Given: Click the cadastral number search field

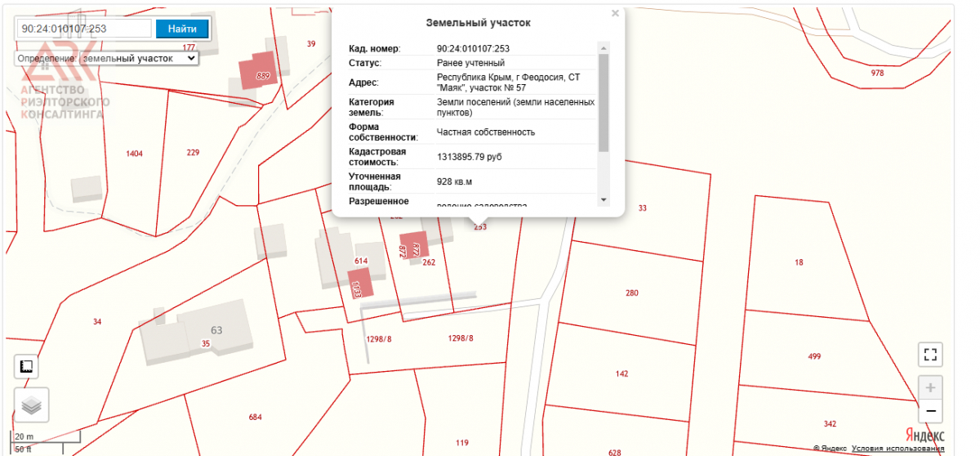Looking at the screenshot, I should pos(84,29).
